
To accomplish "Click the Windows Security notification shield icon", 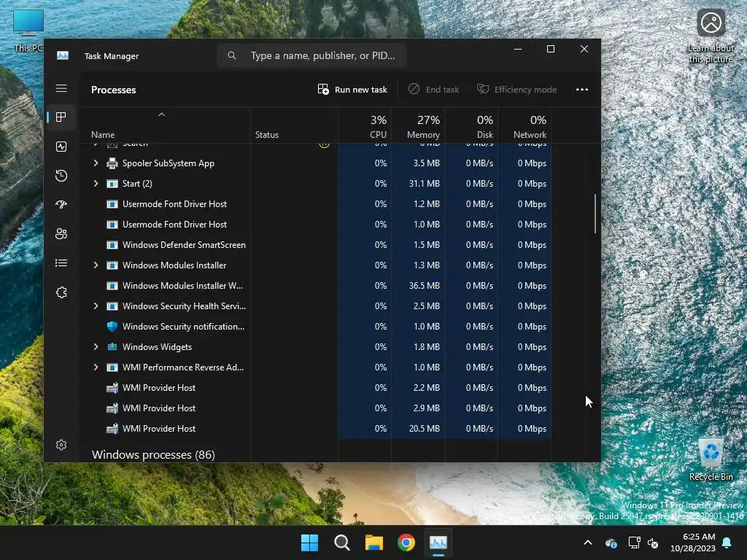I will tap(112, 327).
